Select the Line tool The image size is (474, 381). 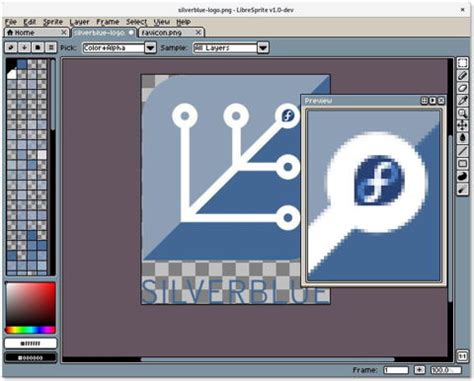(462, 151)
